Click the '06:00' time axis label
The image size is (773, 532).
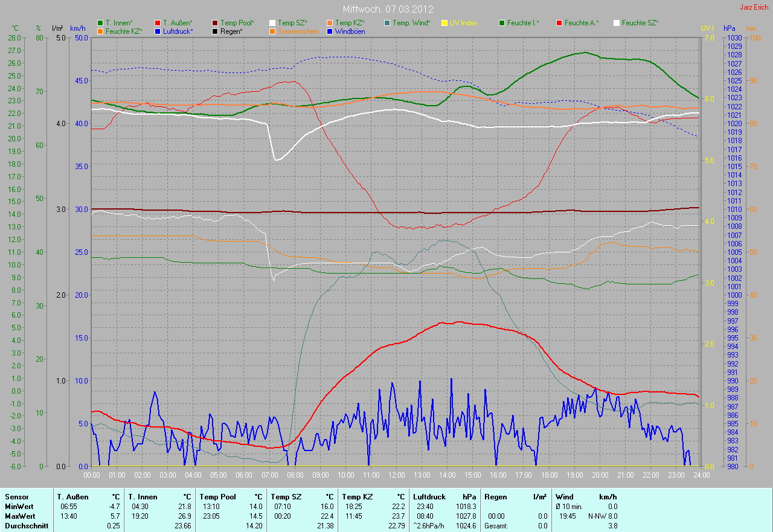click(x=244, y=475)
